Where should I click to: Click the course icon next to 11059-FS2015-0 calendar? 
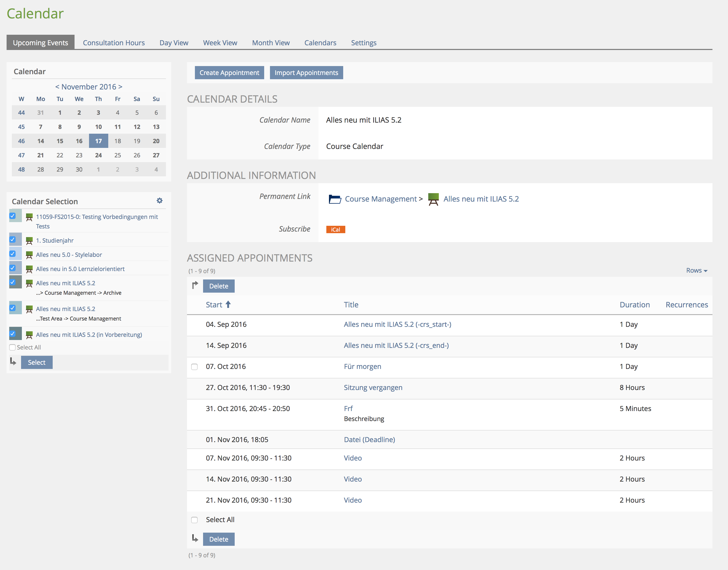pos(29,217)
